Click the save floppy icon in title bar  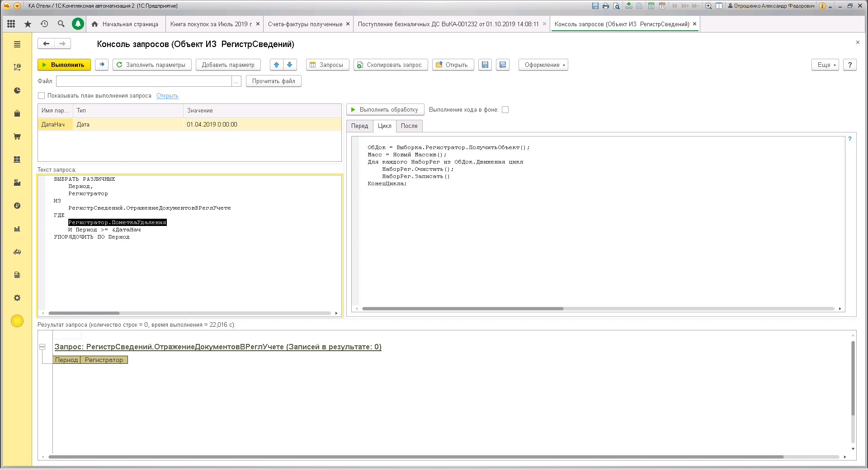tap(595, 6)
